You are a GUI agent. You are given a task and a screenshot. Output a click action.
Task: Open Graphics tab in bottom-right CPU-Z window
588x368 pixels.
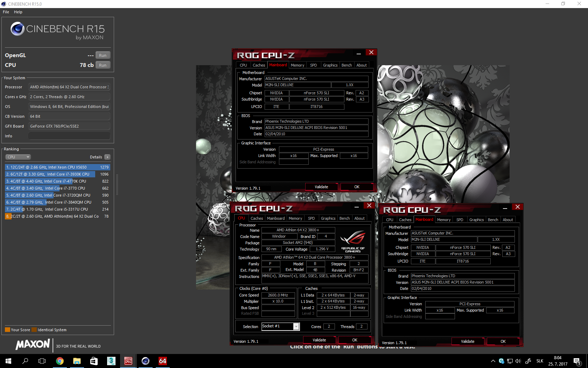477,220
